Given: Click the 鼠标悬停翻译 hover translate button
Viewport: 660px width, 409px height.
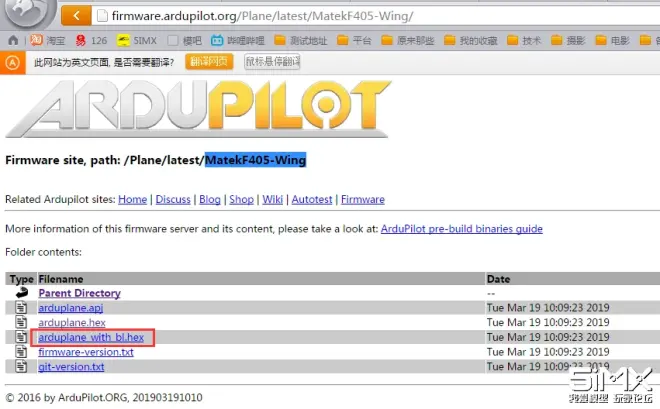Looking at the screenshot, I should tap(272, 62).
